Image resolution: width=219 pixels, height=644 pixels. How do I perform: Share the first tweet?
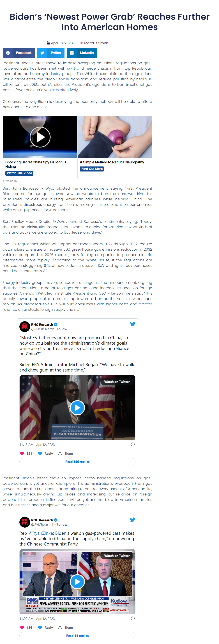coord(66,454)
